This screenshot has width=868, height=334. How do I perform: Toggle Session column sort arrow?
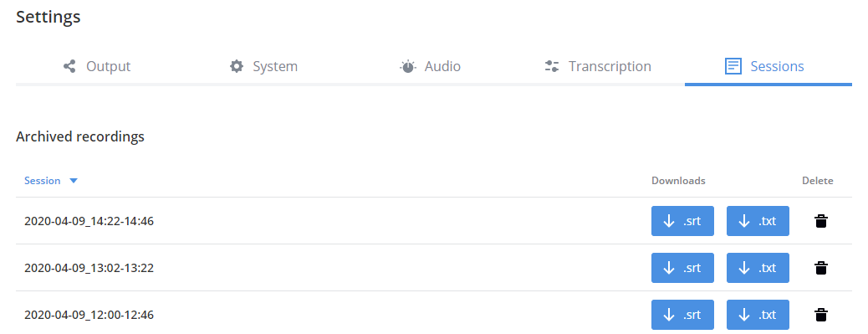pyautogui.click(x=74, y=181)
